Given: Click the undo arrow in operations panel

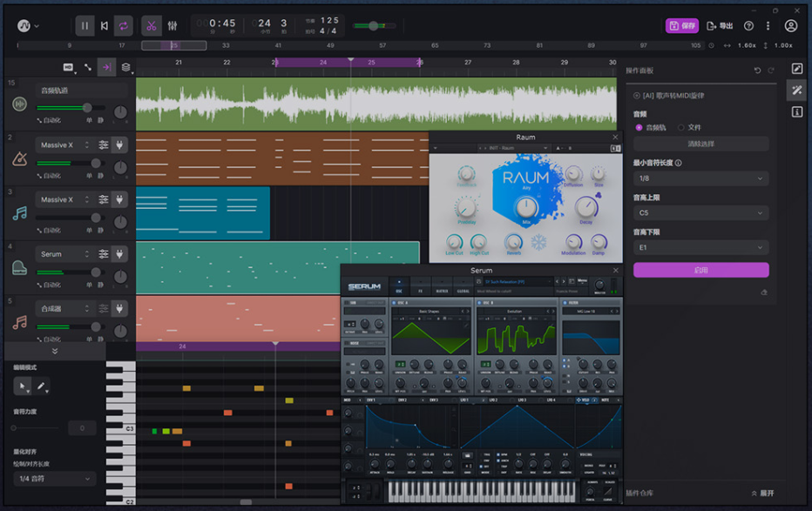Looking at the screenshot, I should 758,71.
